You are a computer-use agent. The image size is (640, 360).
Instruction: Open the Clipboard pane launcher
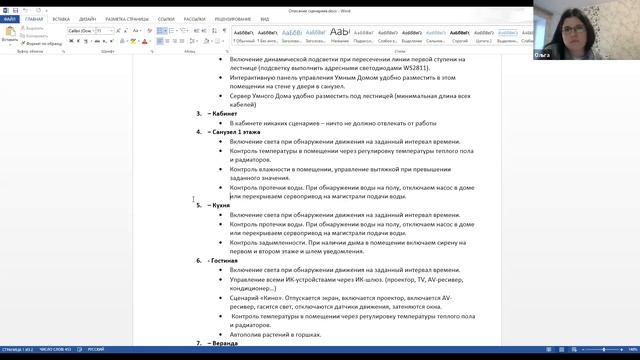click(63, 52)
